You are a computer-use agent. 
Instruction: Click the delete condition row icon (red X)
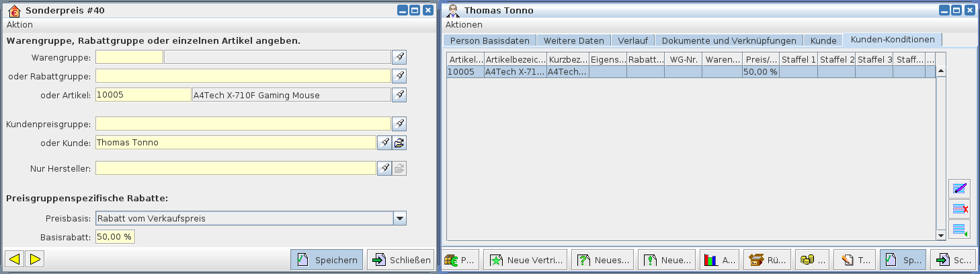(959, 209)
